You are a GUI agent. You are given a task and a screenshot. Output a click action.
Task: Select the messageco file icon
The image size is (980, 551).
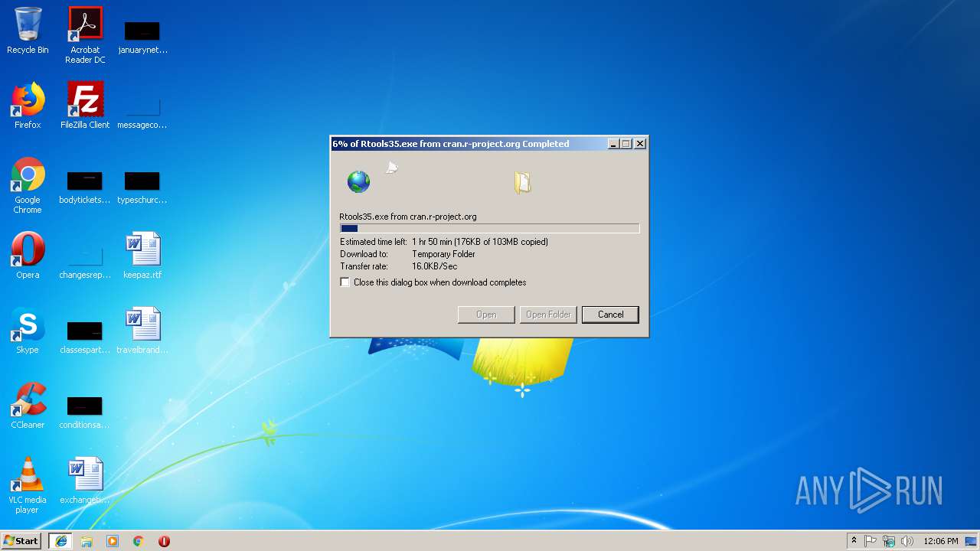point(142,111)
